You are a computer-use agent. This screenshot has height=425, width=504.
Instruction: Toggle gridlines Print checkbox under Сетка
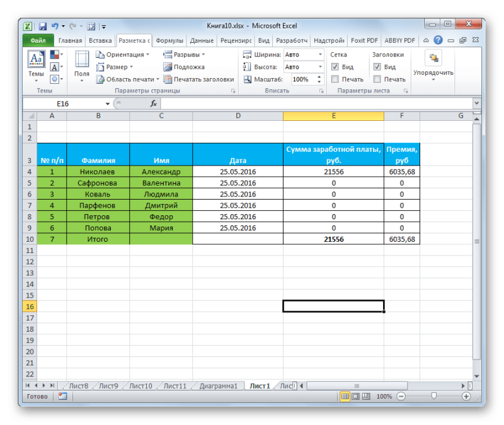pyautogui.click(x=335, y=79)
